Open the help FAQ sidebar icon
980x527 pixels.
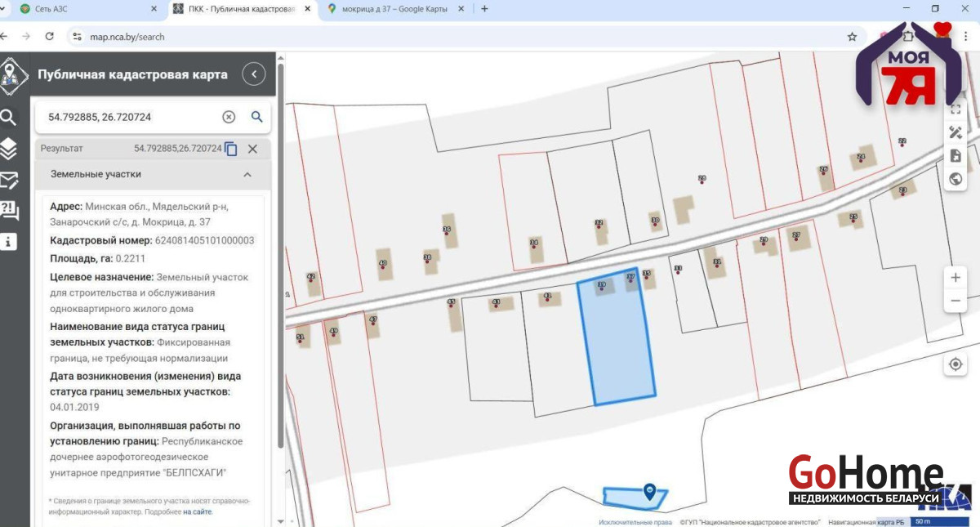(x=9, y=211)
